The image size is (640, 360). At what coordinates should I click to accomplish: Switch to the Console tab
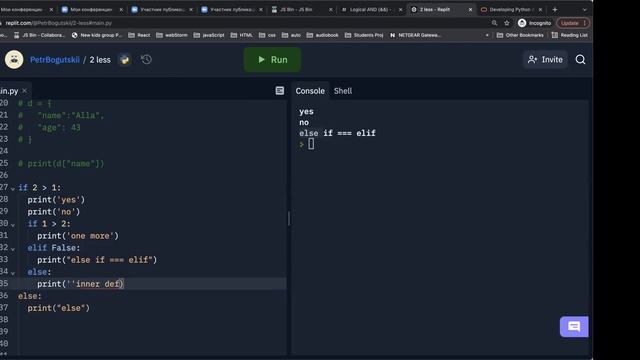click(310, 91)
